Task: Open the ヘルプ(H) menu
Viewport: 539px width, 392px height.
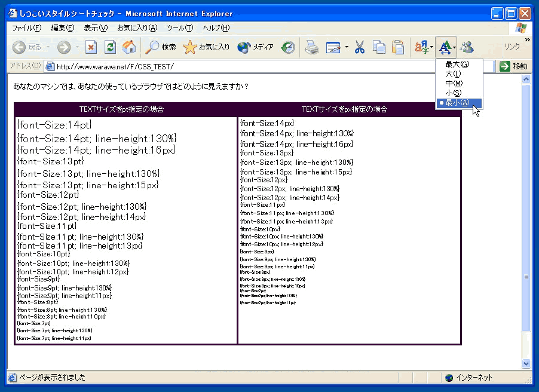Action: [x=216, y=28]
